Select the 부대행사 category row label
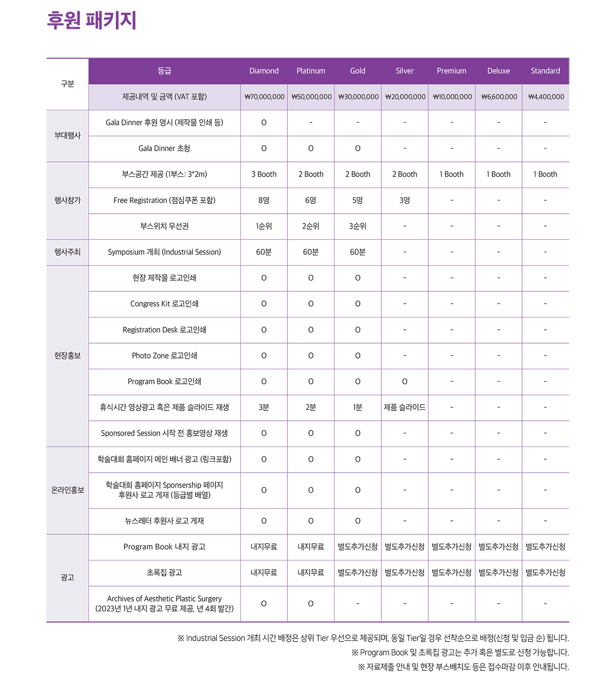Screen dimensions: 616x673 coord(67,136)
